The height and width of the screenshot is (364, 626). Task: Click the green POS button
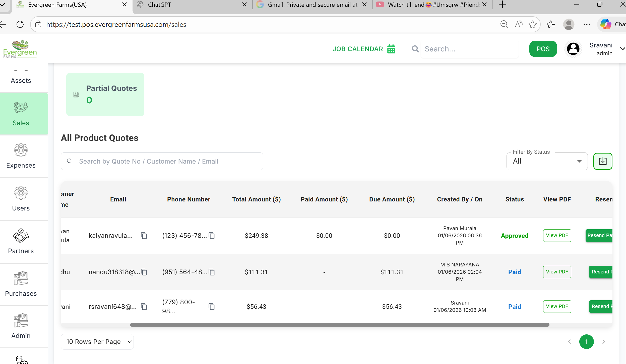coord(543,49)
